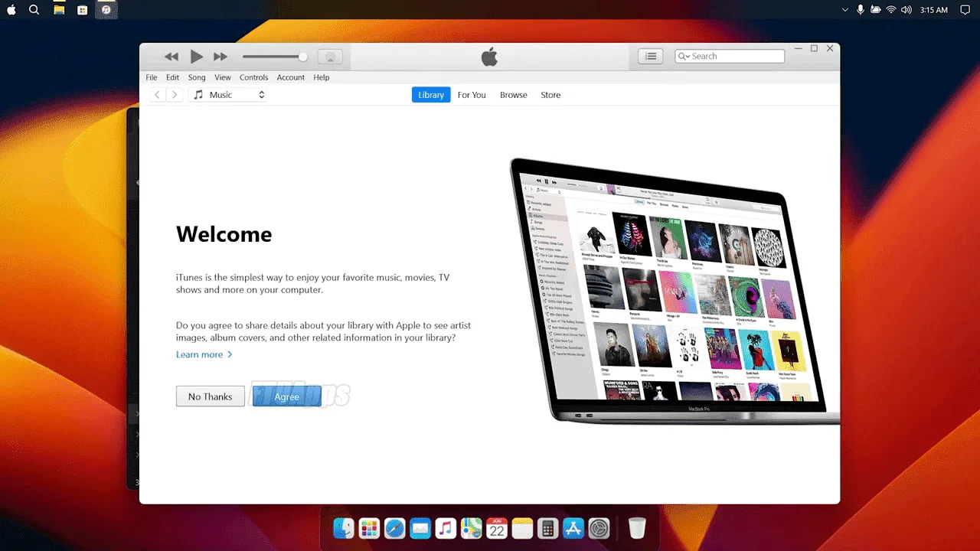Click the Agree button
This screenshot has height=551, width=980.
pyautogui.click(x=286, y=396)
